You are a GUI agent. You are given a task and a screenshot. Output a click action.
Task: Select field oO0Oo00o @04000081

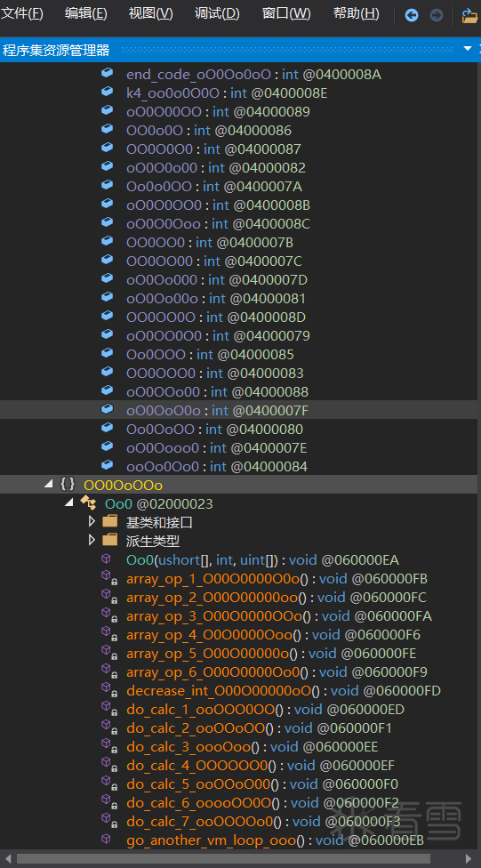click(x=216, y=299)
